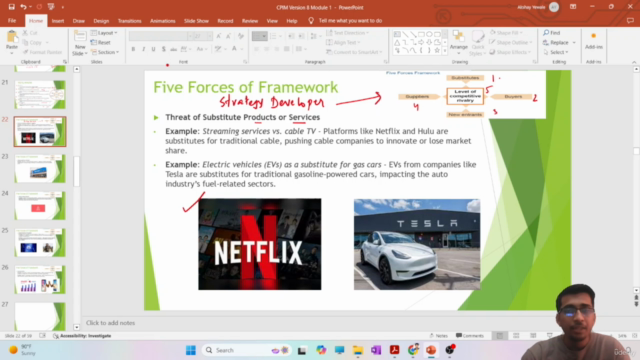This screenshot has width=640, height=360.
Task: Switch to Slide Sorter view
Action: (x=516, y=336)
